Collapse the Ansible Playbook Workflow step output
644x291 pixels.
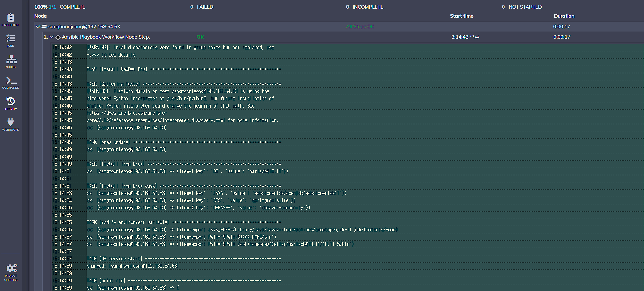tap(51, 37)
